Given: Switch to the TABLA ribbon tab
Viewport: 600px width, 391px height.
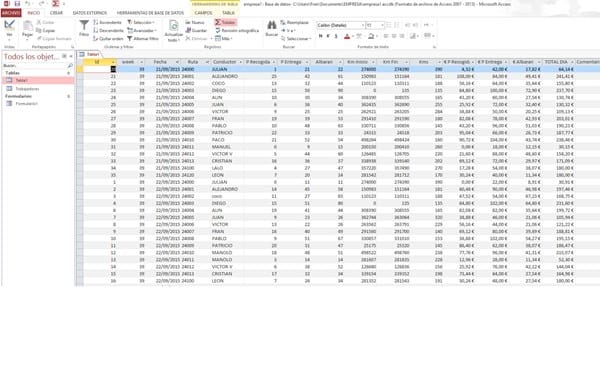Looking at the screenshot, I should (x=228, y=13).
